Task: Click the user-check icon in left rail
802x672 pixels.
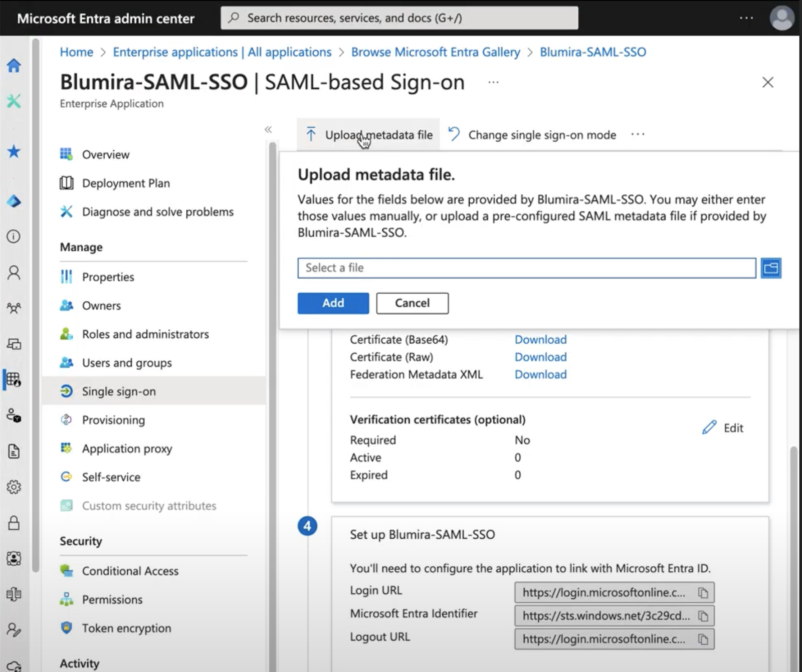Action: pyautogui.click(x=14, y=630)
